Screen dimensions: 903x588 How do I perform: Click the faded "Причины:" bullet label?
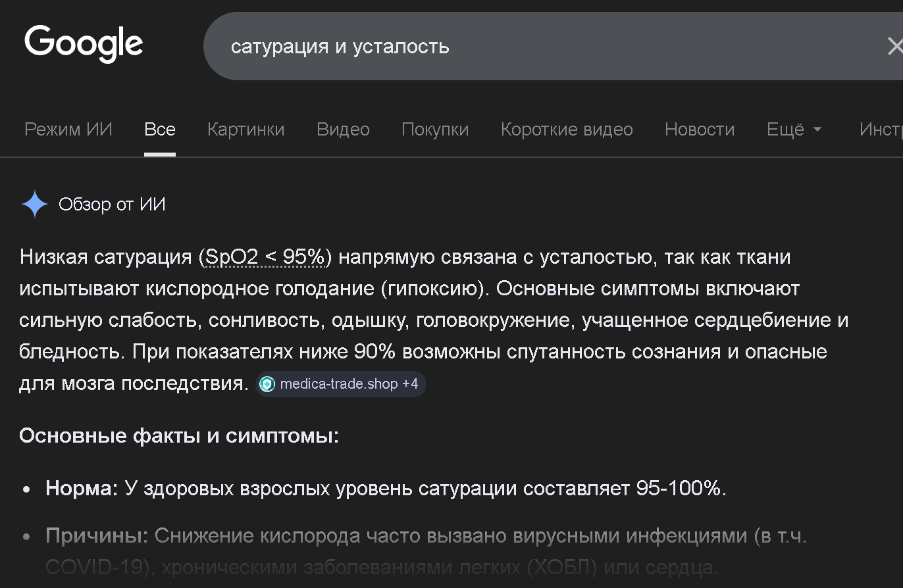coord(97,536)
